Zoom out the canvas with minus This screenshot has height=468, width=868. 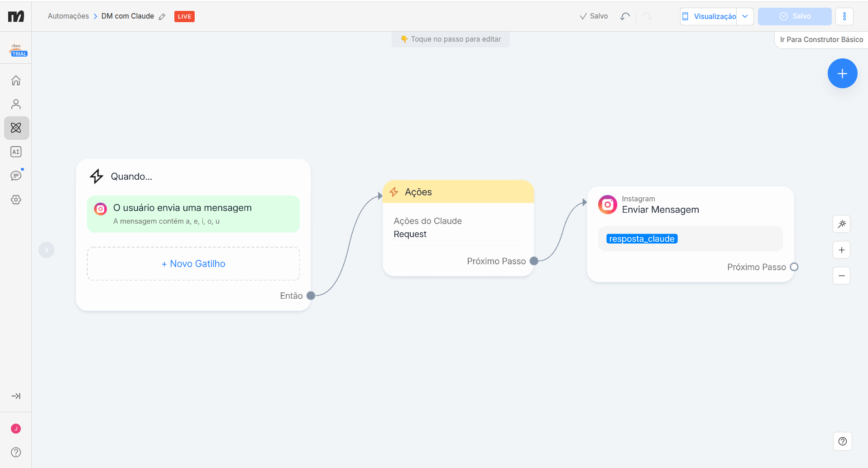(x=841, y=276)
